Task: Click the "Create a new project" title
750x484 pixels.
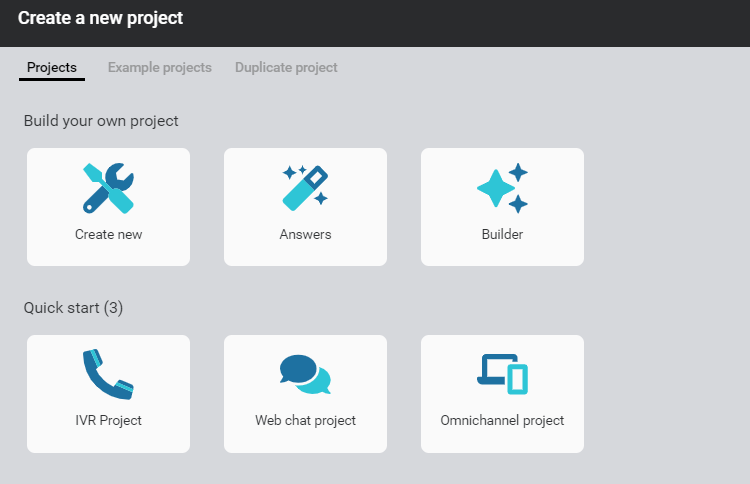Action: tap(100, 18)
